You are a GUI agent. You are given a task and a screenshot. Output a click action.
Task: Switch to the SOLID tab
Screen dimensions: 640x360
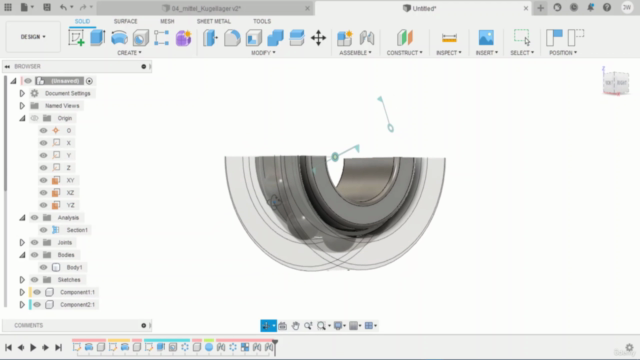point(82,21)
